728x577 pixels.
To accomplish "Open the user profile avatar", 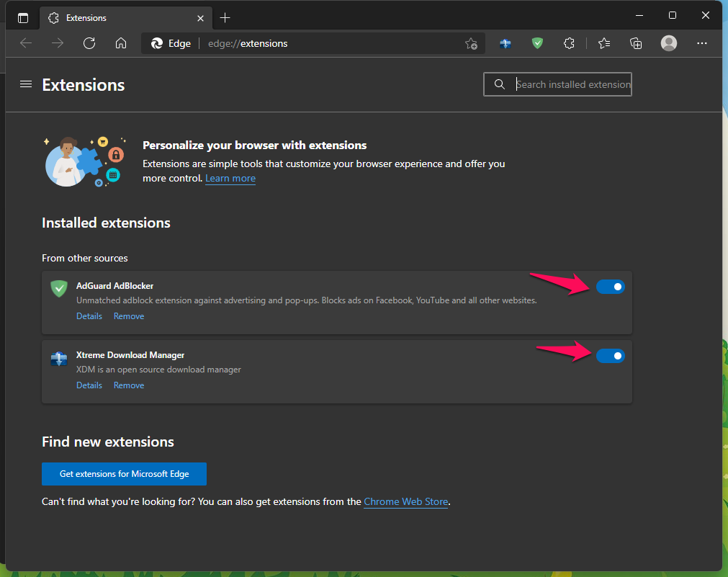I will 668,43.
